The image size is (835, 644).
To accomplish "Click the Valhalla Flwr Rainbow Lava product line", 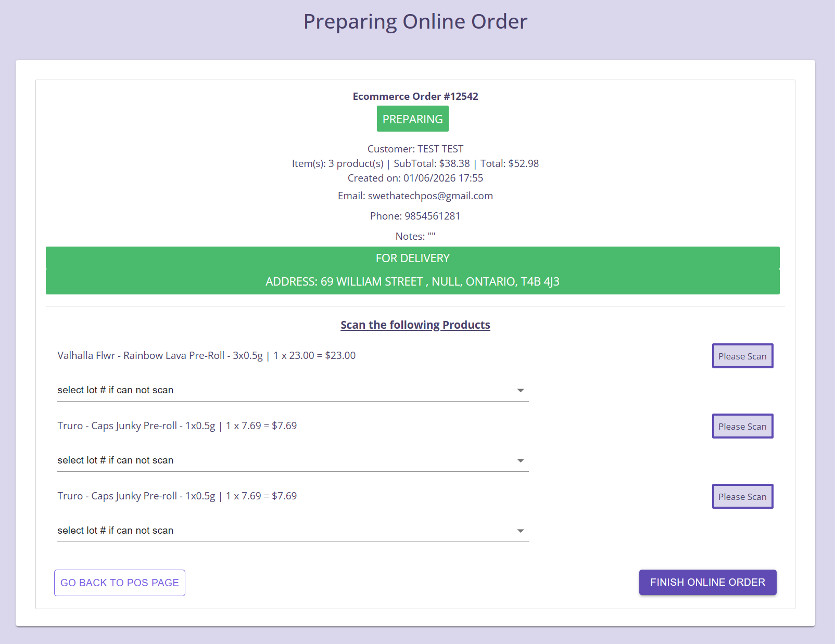I will [x=206, y=355].
